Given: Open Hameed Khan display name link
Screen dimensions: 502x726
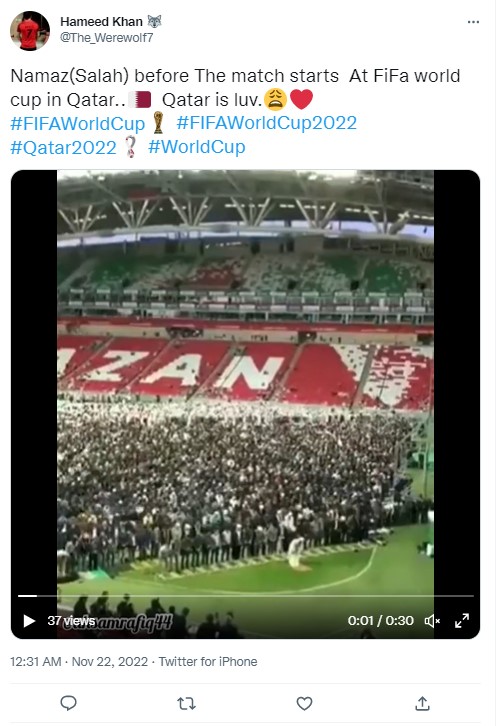Looking at the screenshot, I should click(x=101, y=22).
